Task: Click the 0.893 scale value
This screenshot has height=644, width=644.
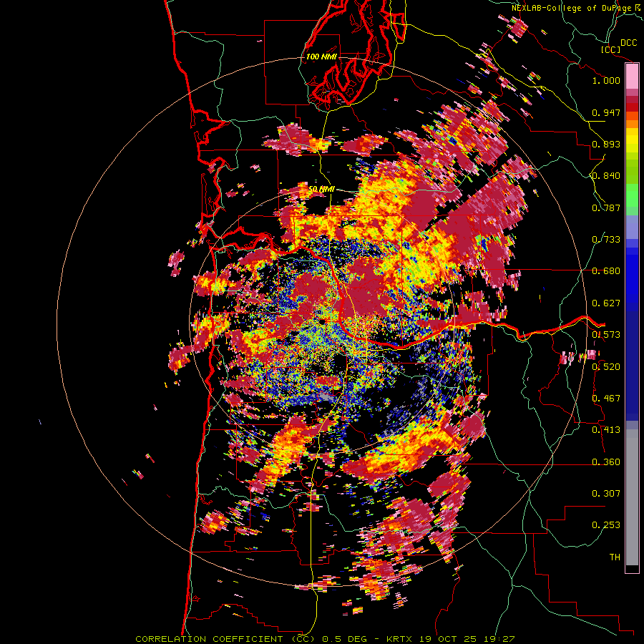Action: 606,144
